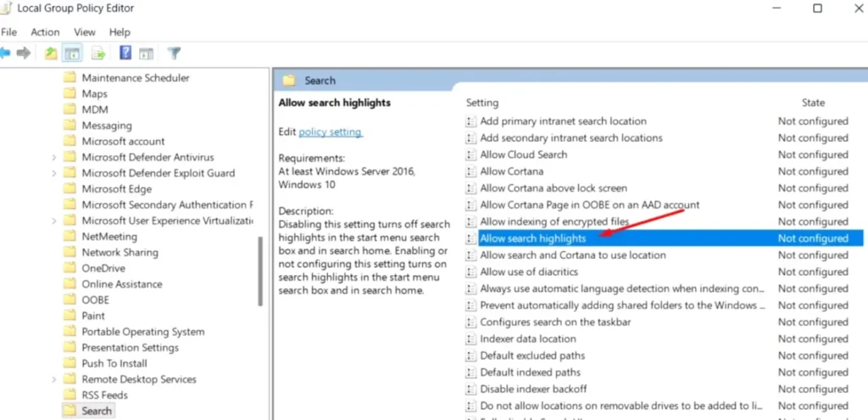Viewport: 868px width, 420px height.
Task: Click the Back arrow toolbar icon
Action: pos(5,53)
